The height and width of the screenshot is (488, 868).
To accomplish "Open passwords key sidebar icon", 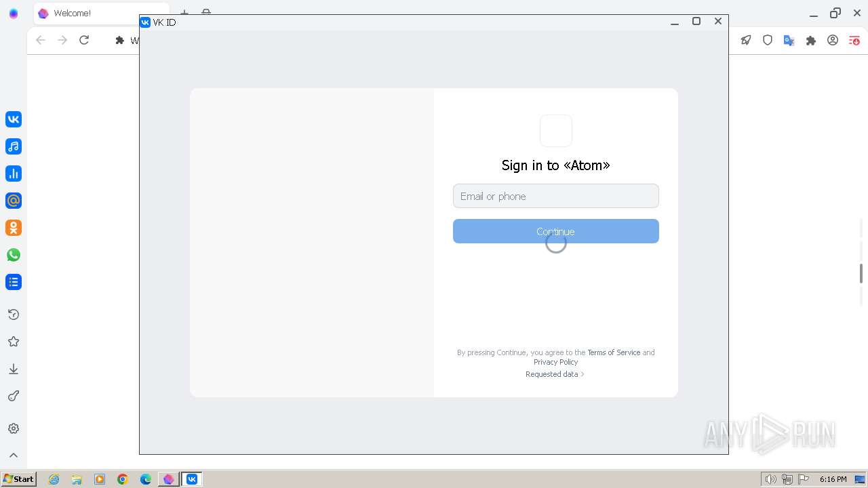I will tap(14, 396).
